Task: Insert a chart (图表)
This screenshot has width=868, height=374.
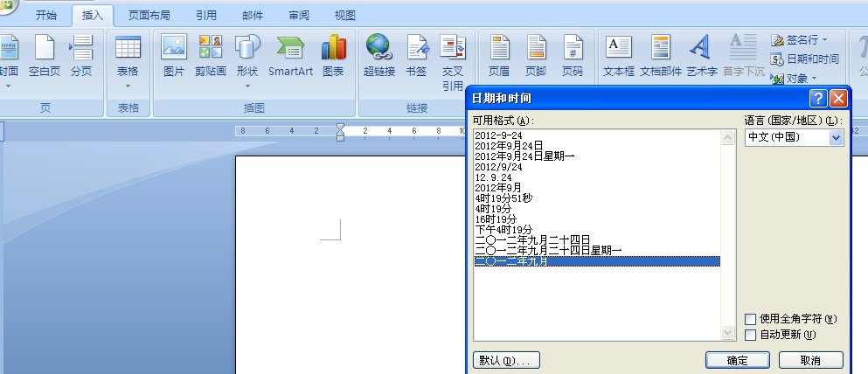Action: (x=333, y=55)
